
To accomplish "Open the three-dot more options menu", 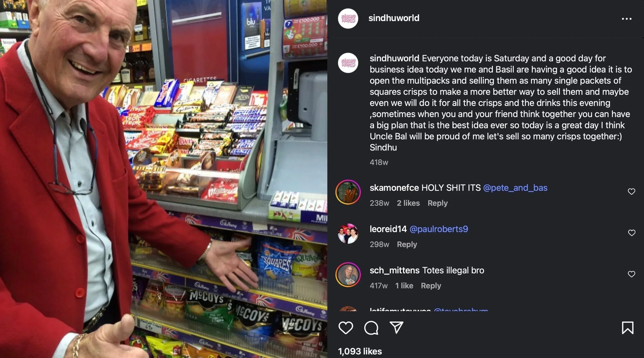I will point(626,19).
